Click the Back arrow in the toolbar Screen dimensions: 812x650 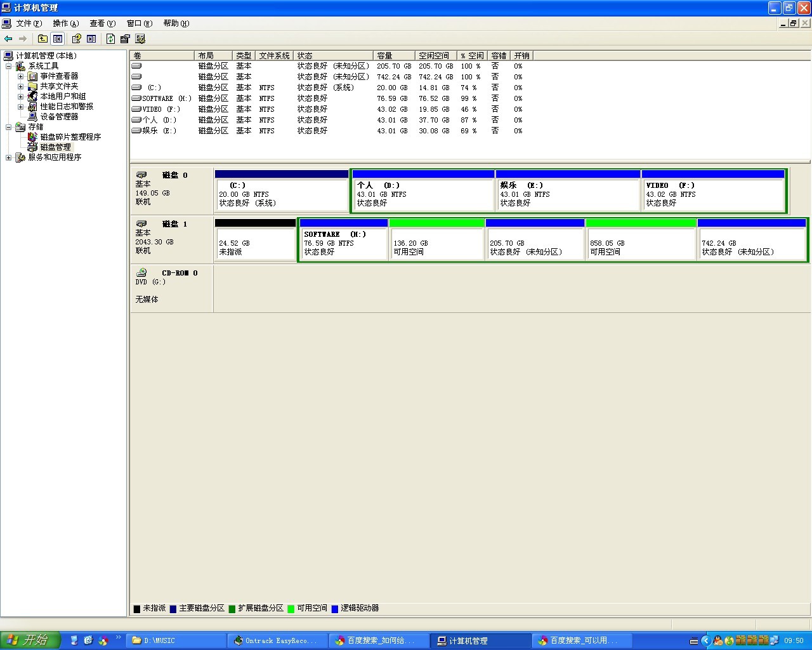(x=8, y=39)
